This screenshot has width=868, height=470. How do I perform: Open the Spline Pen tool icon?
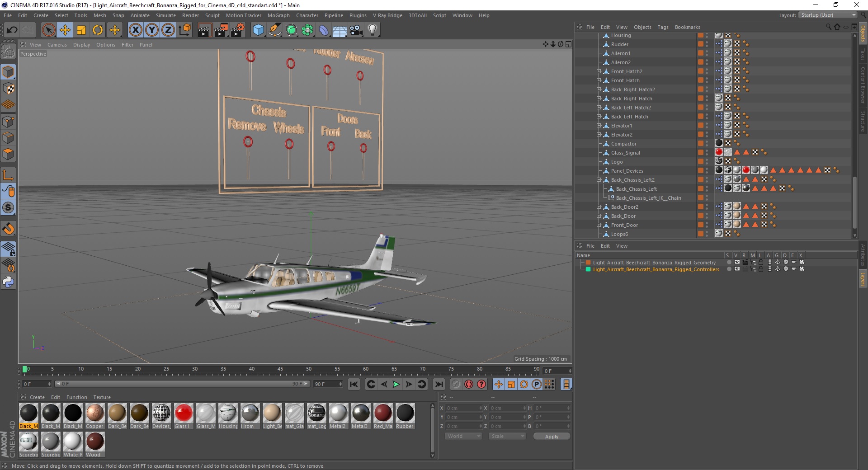click(274, 30)
